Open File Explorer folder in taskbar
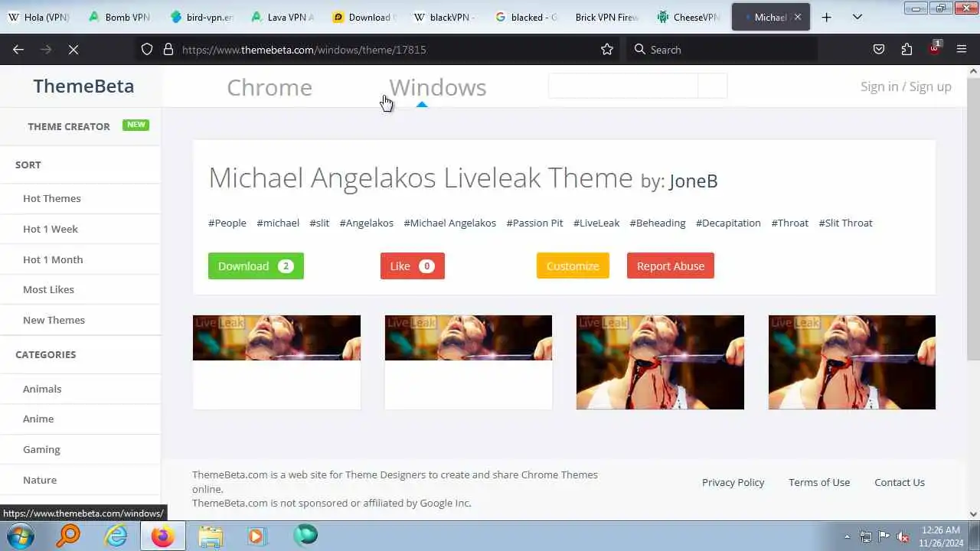The image size is (980, 551). [x=210, y=536]
